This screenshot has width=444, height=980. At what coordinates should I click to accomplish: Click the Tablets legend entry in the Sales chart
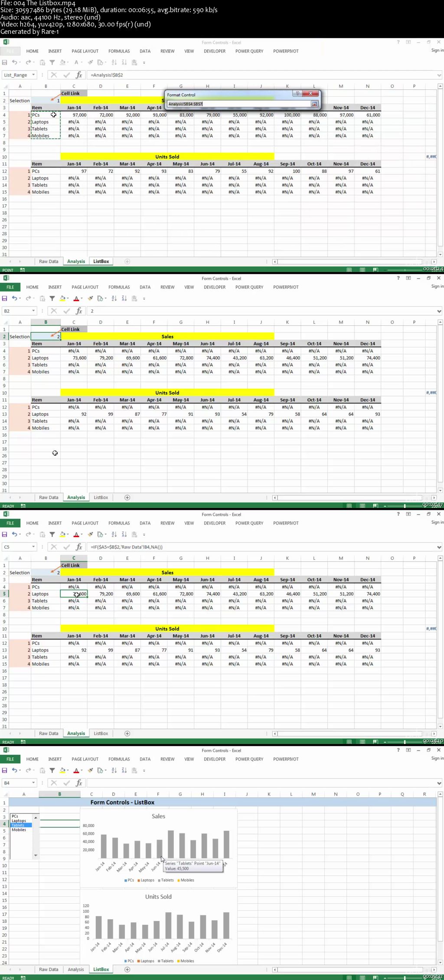point(166,880)
